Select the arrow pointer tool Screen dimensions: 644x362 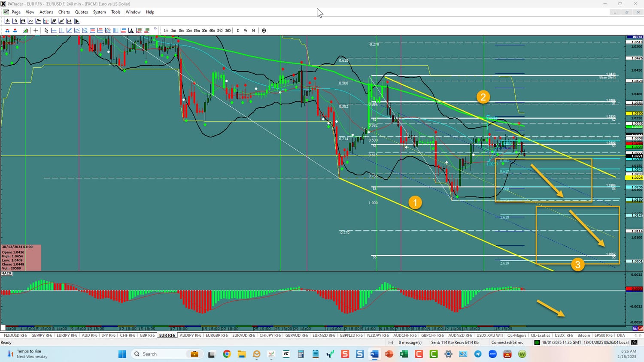(46, 30)
